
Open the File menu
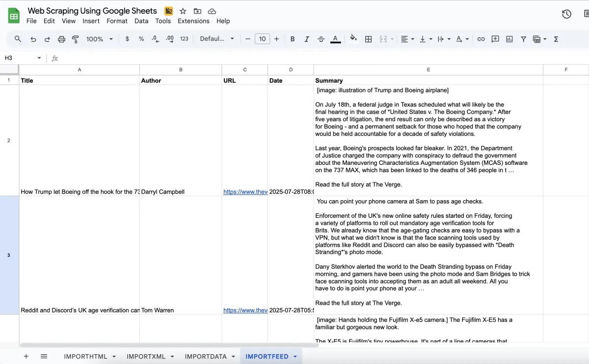(x=31, y=21)
